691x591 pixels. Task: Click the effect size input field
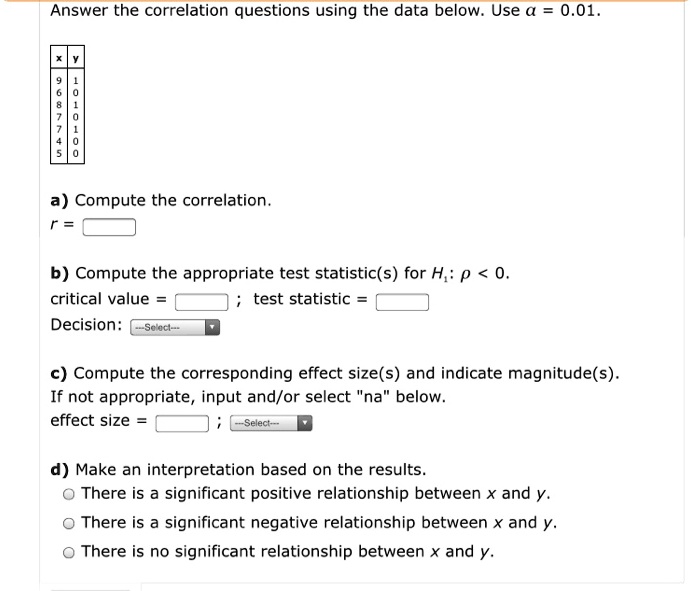pos(182,424)
